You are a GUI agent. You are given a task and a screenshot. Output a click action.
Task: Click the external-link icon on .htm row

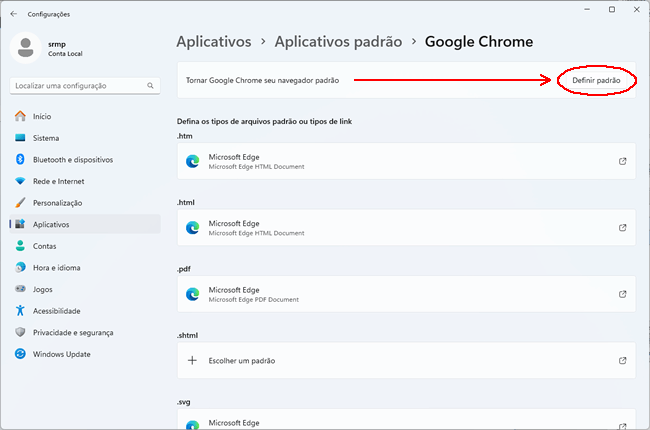click(622, 161)
